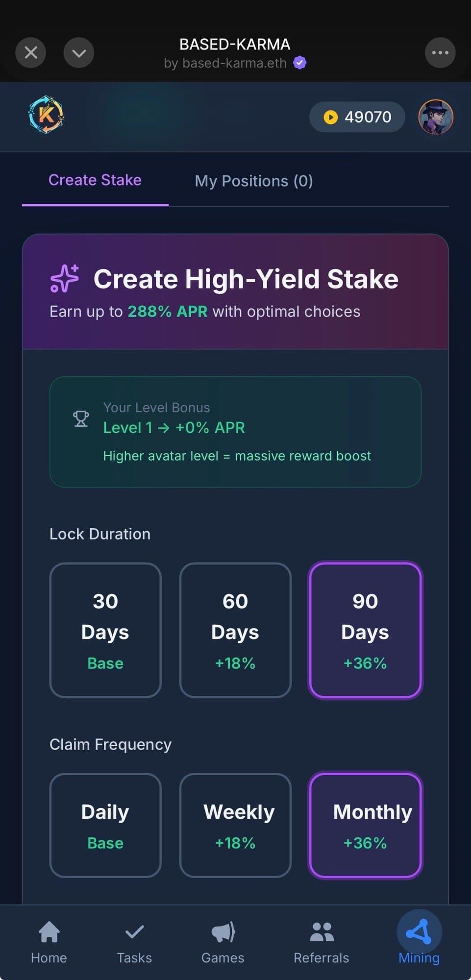Close the Based-Karma mini app
Viewport: 471px width, 980px height.
pyautogui.click(x=31, y=52)
